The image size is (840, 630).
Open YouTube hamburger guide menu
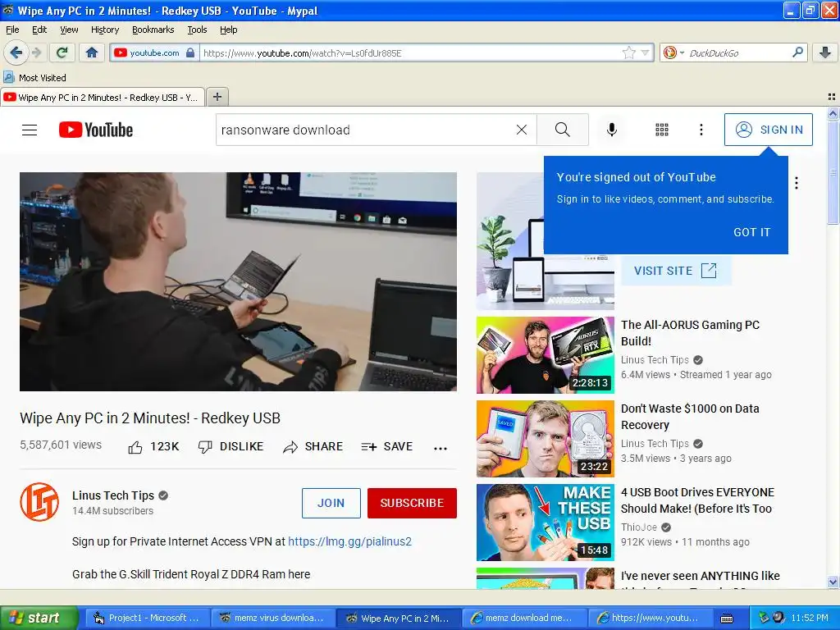(x=30, y=130)
